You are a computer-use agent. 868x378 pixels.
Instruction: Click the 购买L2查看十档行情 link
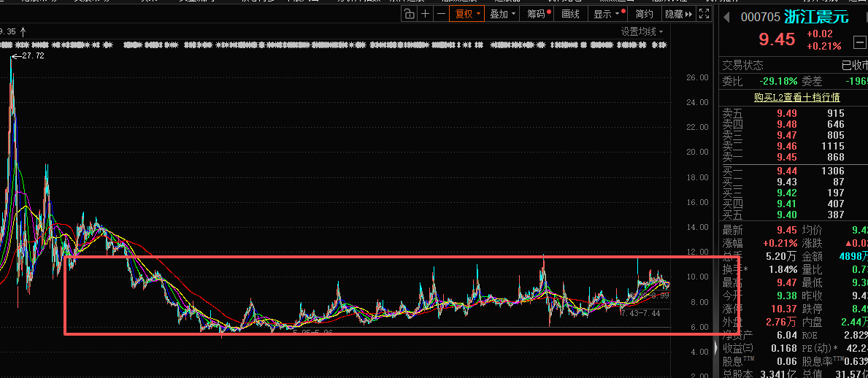796,97
